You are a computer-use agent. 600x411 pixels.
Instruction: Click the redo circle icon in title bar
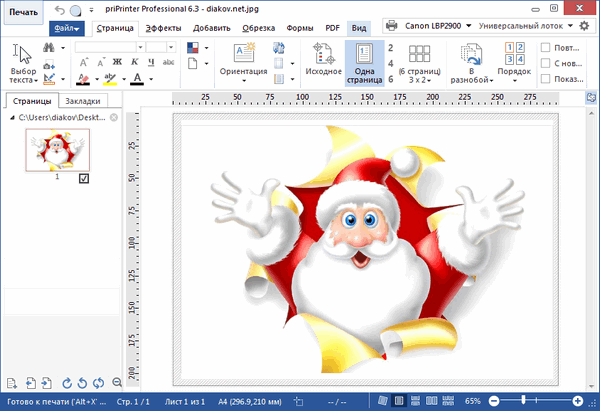[76, 10]
